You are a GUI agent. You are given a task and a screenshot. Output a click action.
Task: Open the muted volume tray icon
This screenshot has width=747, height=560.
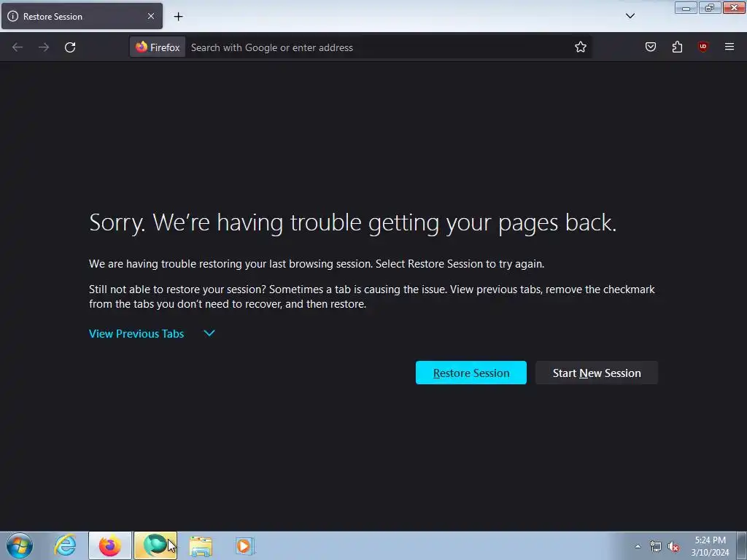click(x=673, y=547)
